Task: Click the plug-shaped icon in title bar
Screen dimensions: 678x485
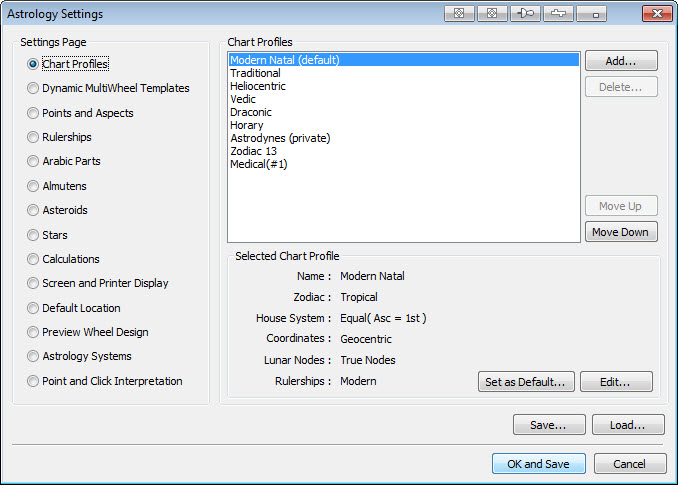Action: [524, 14]
